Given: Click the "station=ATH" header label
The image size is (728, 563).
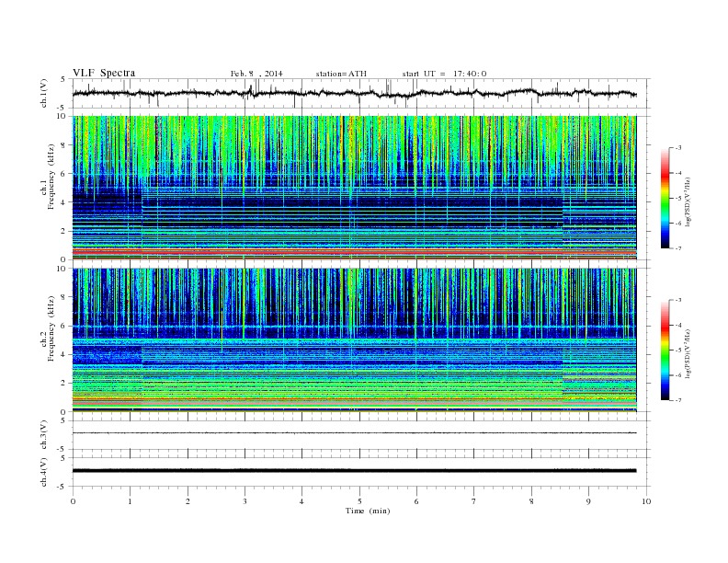Looking at the screenshot, I should point(341,74).
